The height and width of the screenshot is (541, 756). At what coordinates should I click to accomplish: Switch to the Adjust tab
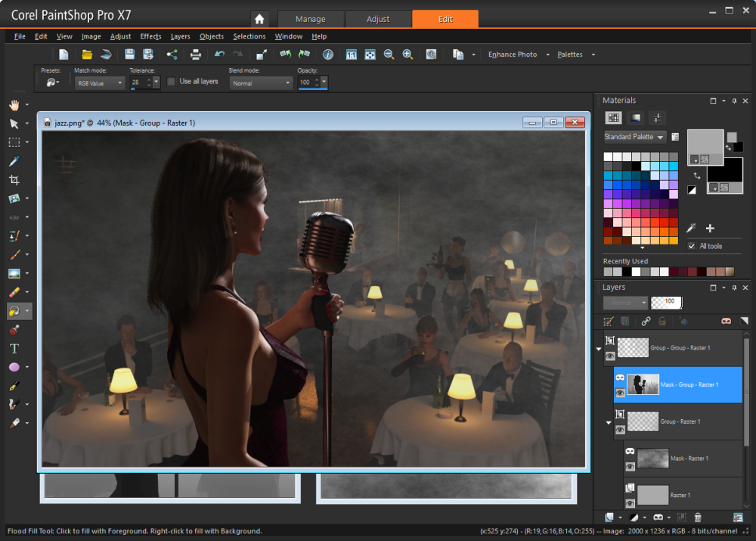pyautogui.click(x=378, y=19)
